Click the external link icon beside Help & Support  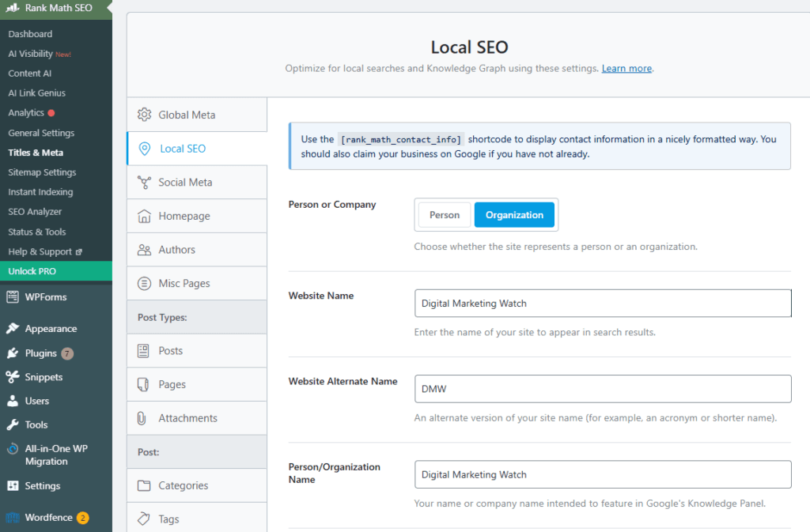(x=79, y=252)
